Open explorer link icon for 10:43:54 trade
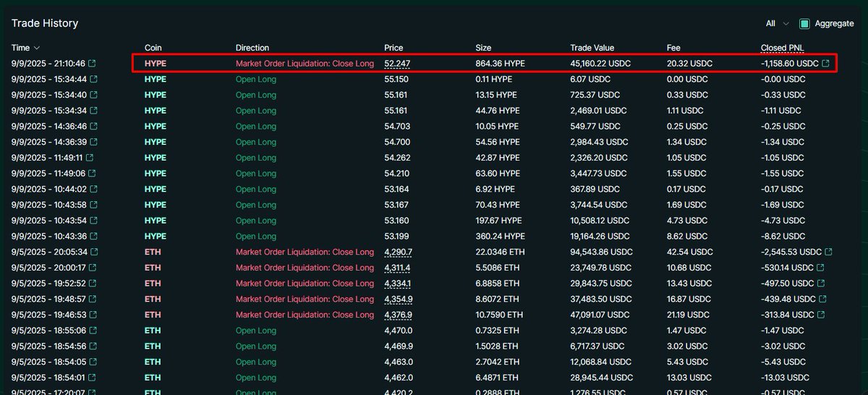Image resolution: width=868 pixels, height=395 pixels. 93,221
